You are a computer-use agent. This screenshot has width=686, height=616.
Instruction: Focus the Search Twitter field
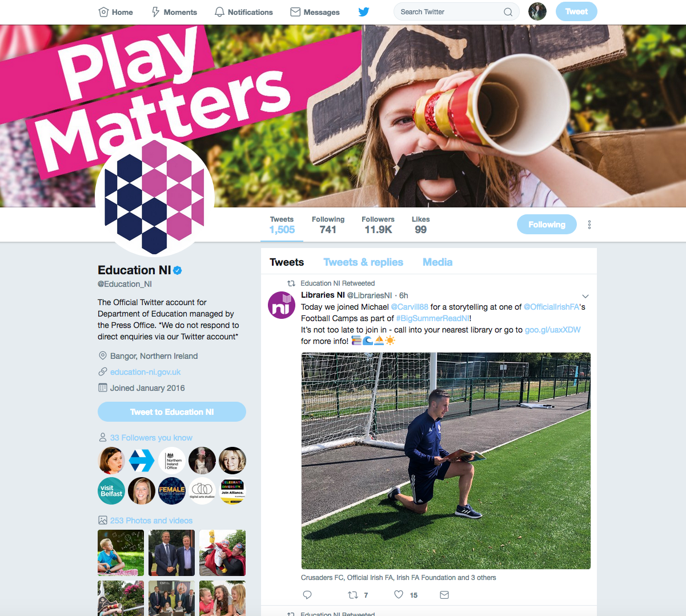tap(450, 11)
